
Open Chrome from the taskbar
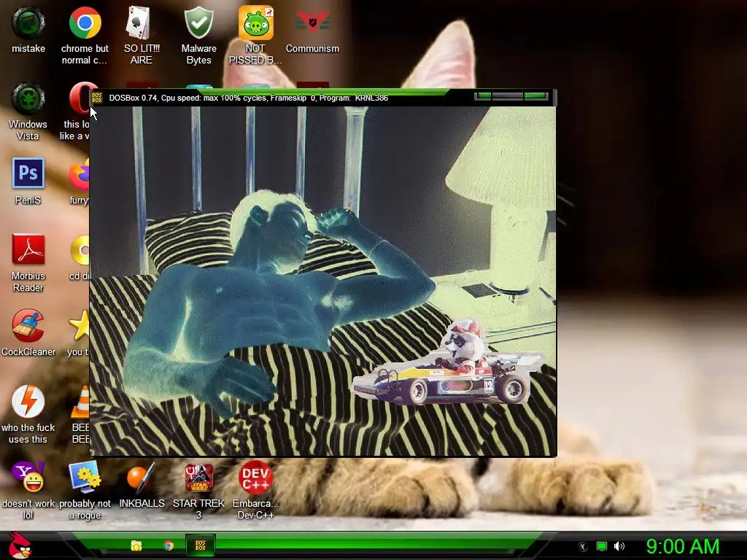[x=169, y=545]
